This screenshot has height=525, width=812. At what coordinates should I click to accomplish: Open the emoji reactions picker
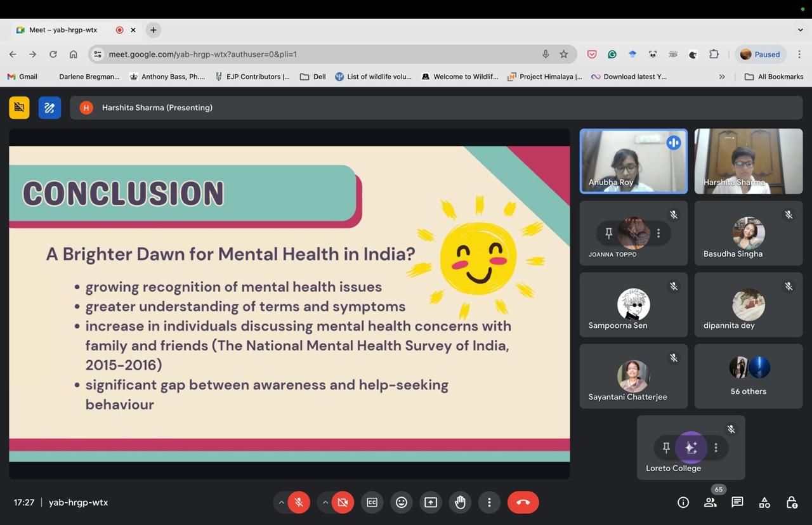click(x=401, y=502)
